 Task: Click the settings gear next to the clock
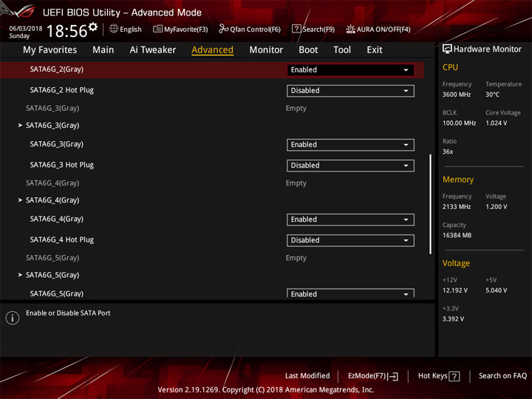point(93,27)
